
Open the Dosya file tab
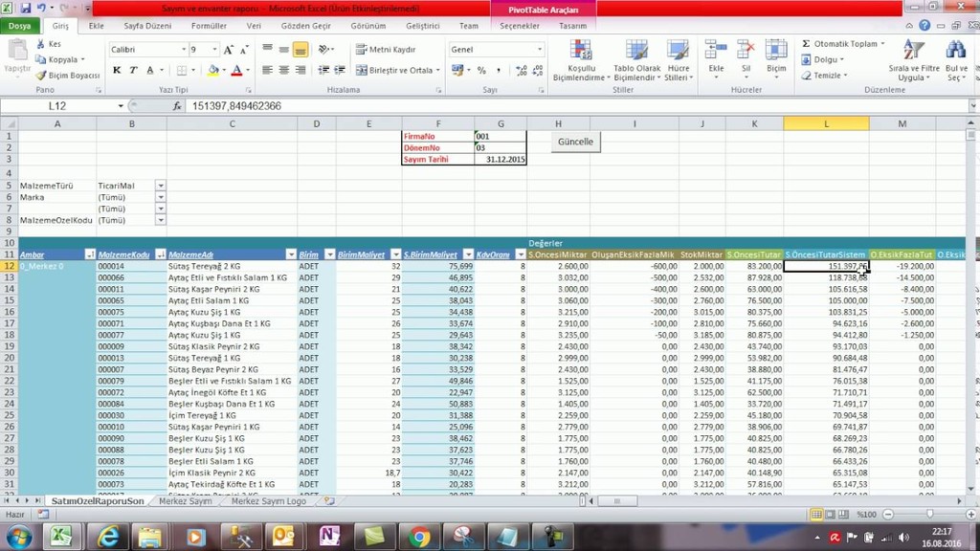[x=20, y=26]
